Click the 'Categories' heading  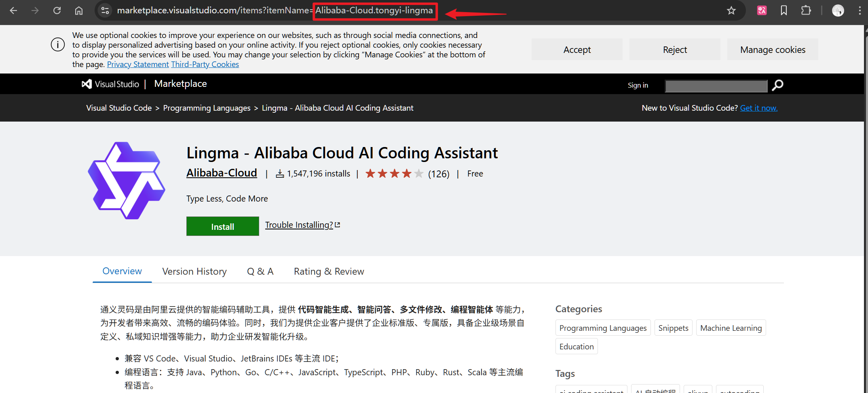pyautogui.click(x=579, y=309)
